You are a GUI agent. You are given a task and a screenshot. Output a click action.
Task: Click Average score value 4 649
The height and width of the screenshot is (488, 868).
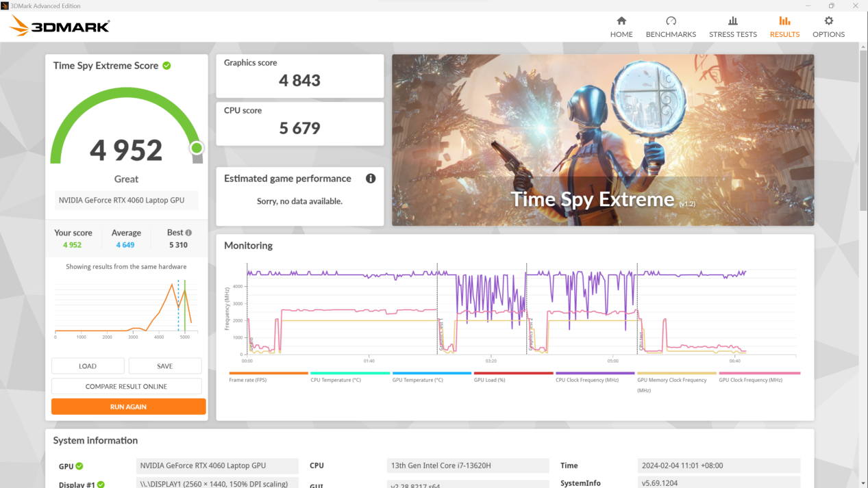[x=125, y=245]
